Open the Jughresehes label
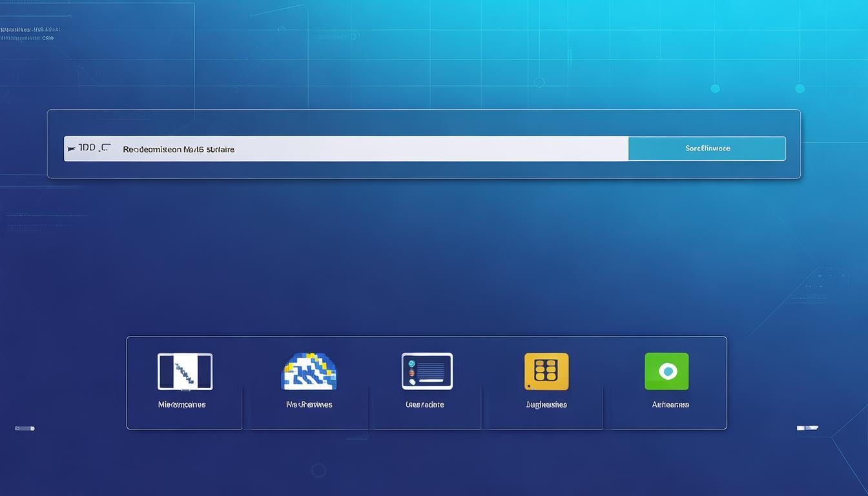The width and height of the screenshot is (868, 496). [546, 405]
